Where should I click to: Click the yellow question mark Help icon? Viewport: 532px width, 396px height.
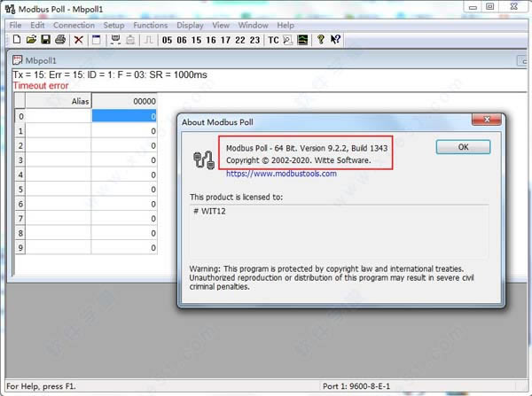[x=321, y=40]
